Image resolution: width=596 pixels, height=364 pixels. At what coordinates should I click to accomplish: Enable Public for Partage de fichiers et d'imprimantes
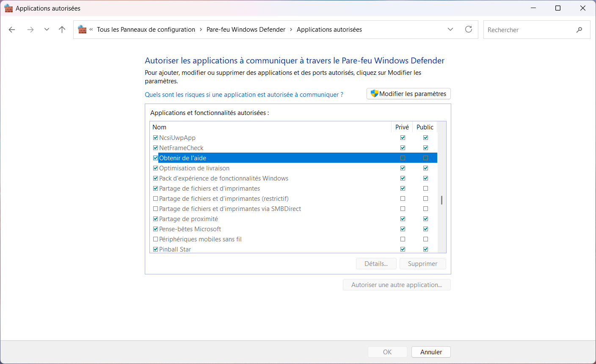pos(425,189)
